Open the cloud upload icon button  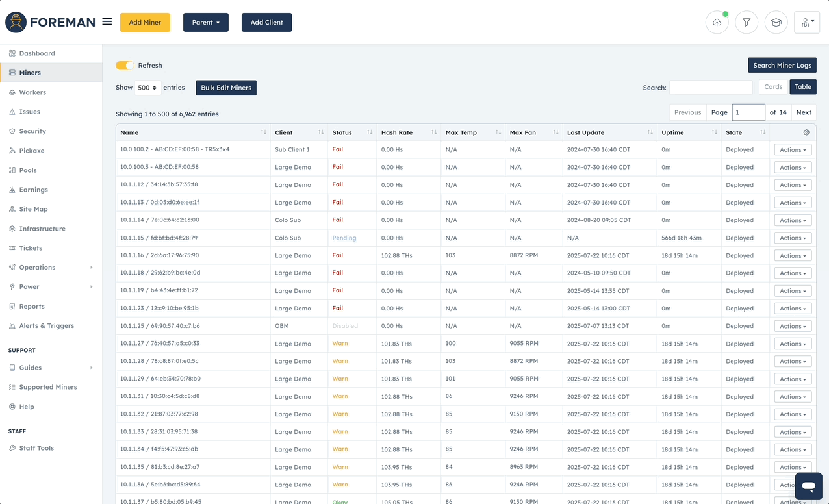pyautogui.click(x=717, y=23)
